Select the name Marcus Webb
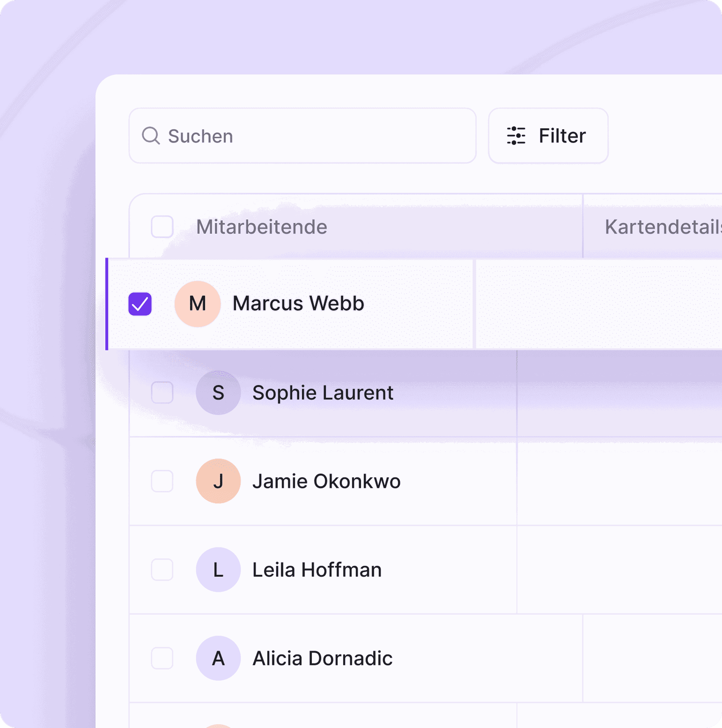This screenshot has width=722, height=728. click(x=298, y=303)
